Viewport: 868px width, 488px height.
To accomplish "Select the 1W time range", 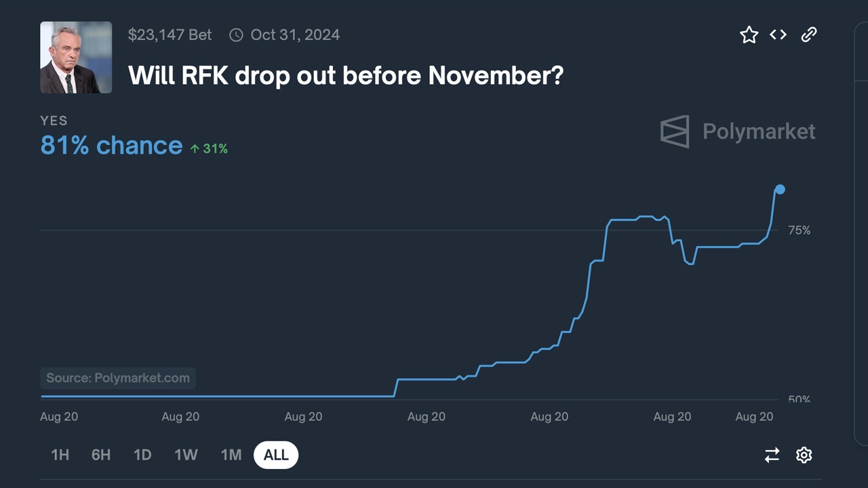I will [186, 455].
